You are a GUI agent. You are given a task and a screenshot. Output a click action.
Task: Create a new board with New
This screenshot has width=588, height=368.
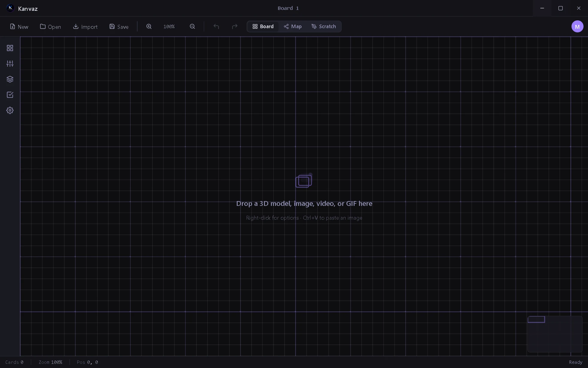(x=19, y=27)
